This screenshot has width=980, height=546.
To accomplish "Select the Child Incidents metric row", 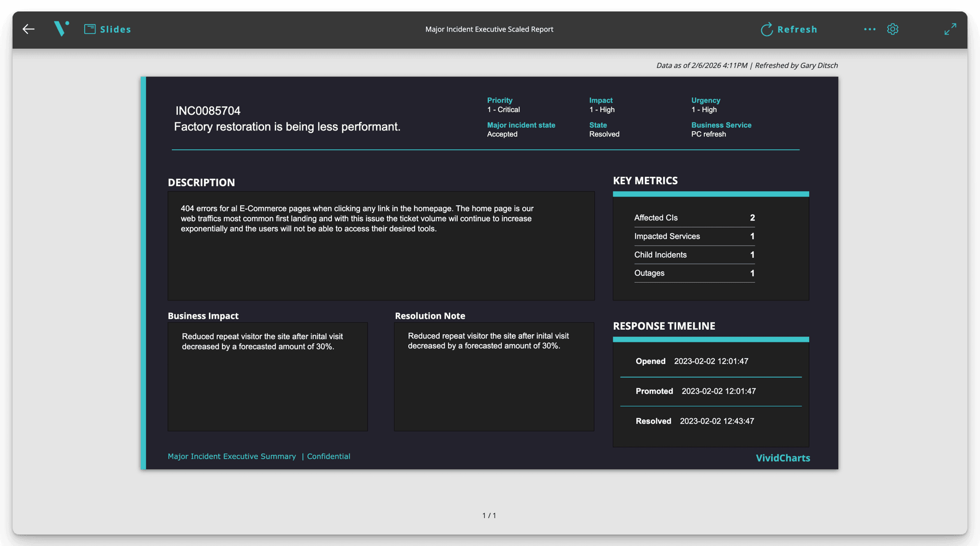I will [694, 255].
